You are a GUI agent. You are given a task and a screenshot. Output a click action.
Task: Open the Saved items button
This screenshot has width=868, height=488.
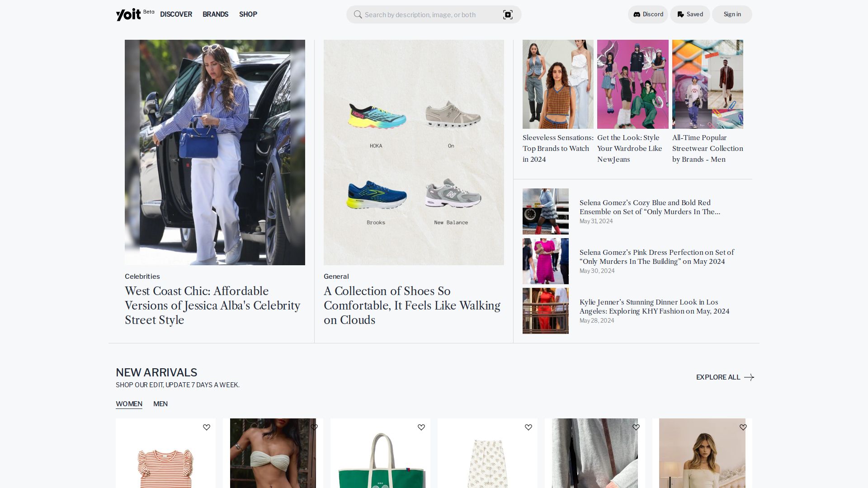point(690,14)
